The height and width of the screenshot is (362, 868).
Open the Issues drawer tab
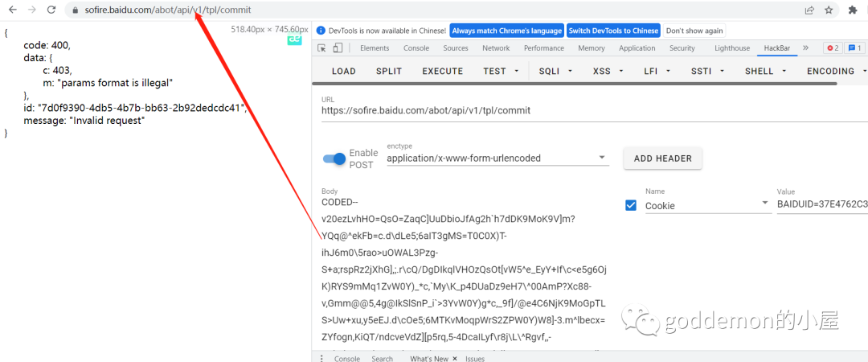475,359
